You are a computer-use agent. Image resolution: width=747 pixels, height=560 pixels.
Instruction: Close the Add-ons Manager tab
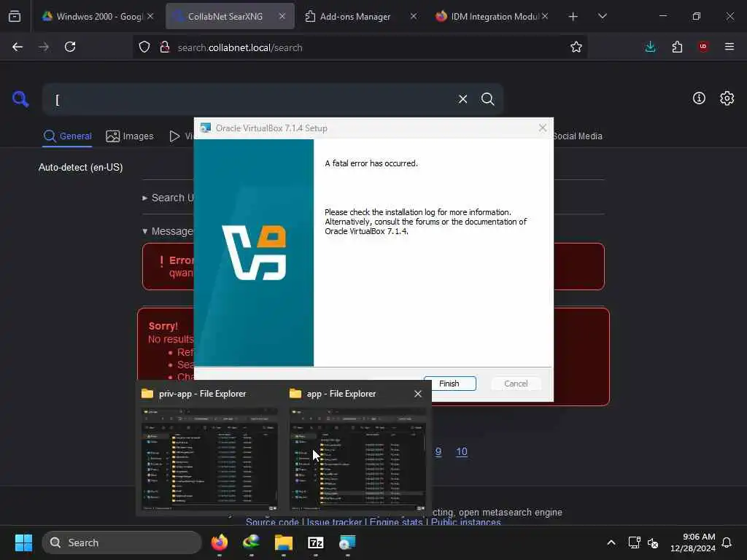point(414,16)
